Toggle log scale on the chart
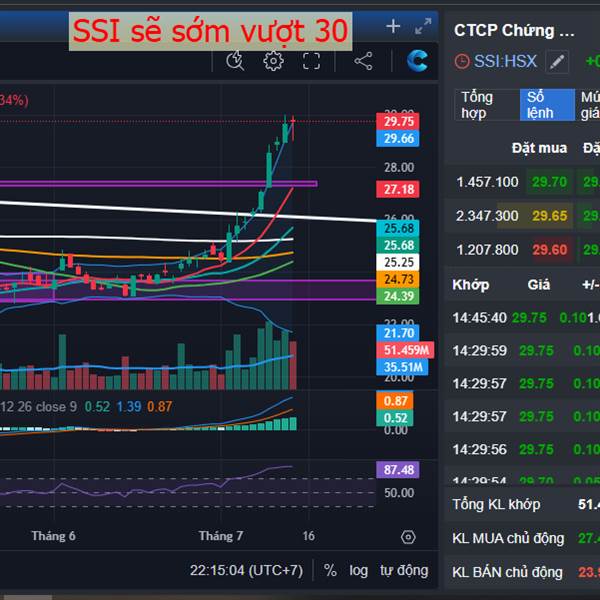 pos(359,570)
